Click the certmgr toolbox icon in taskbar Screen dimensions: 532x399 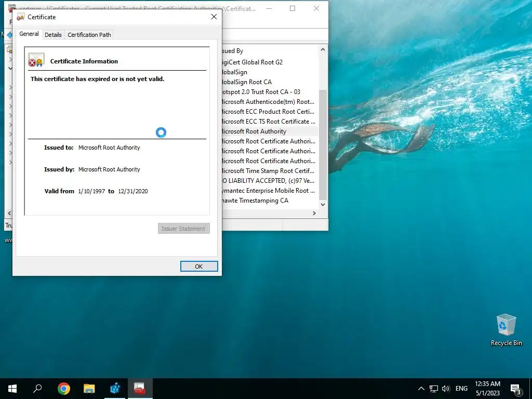click(140, 389)
